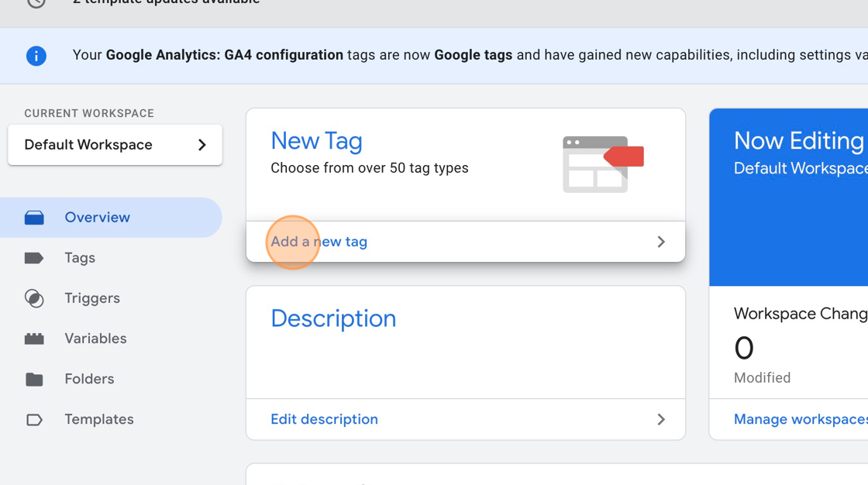The width and height of the screenshot is (868, 485).
Task: Click Add a new tag link
Action: coord(319,242)
